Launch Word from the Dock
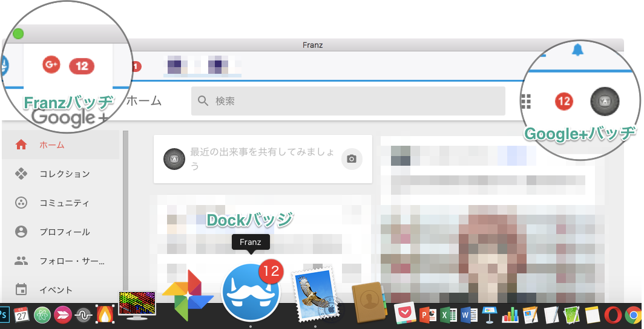 (470, 315)
